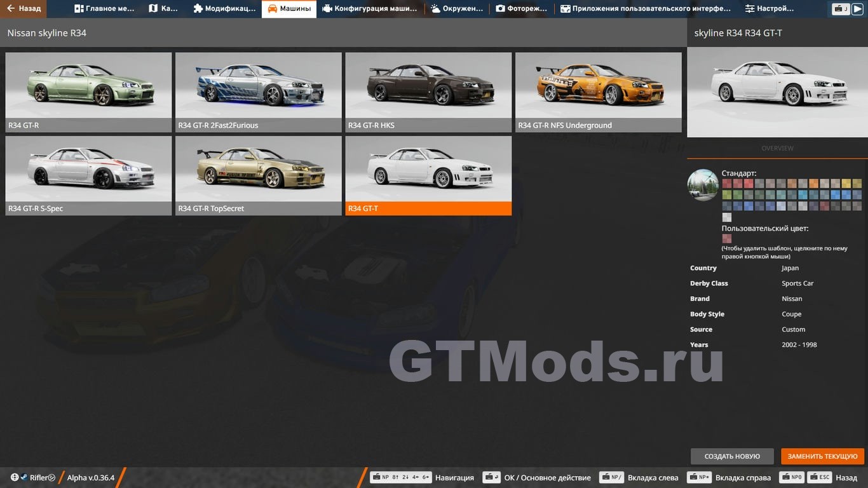Go back using the Назад arrow
This screenshot has height=488, width=868.
[24, 9]
